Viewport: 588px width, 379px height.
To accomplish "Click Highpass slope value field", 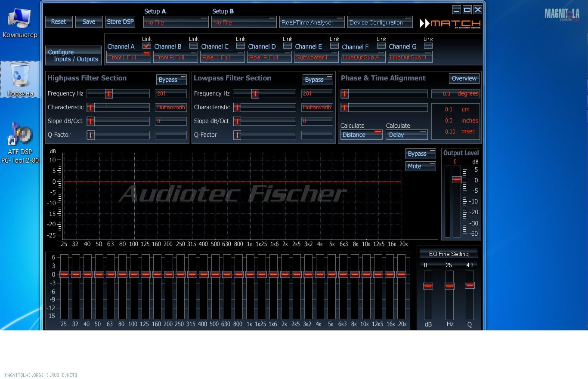I will (x=171, y=121).
